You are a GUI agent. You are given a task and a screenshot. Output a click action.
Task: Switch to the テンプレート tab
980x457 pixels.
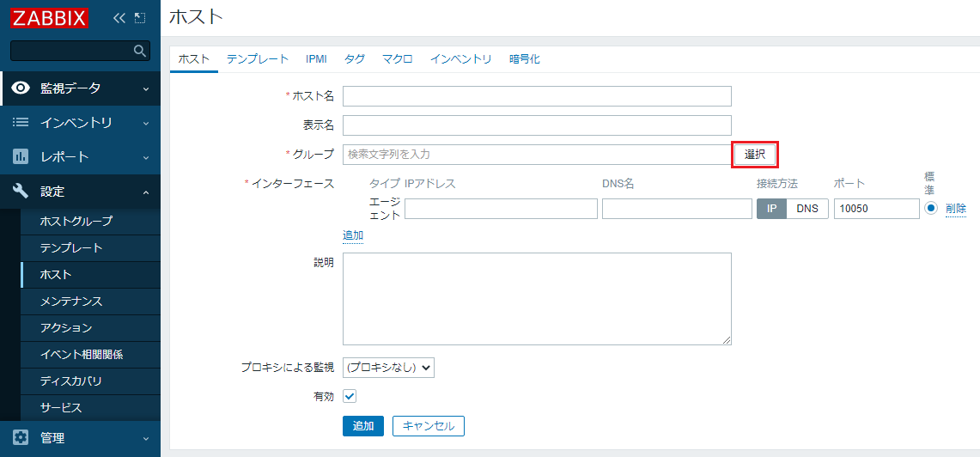258,59
